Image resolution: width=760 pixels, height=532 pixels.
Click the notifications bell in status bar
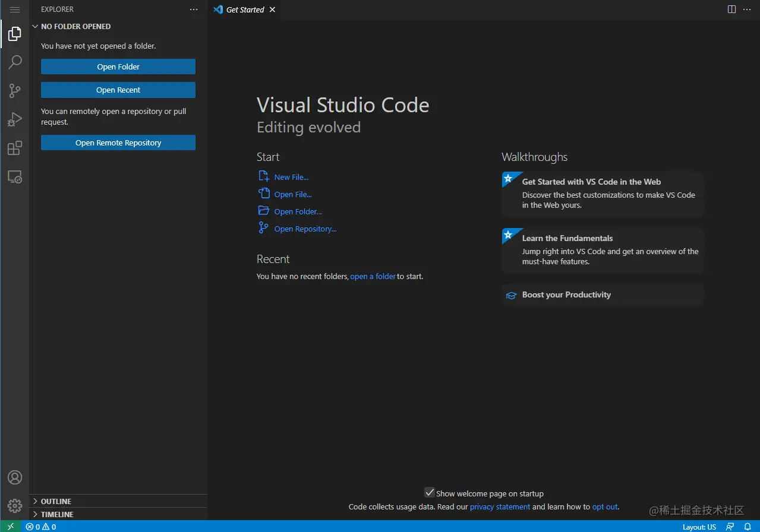(748, 527)
